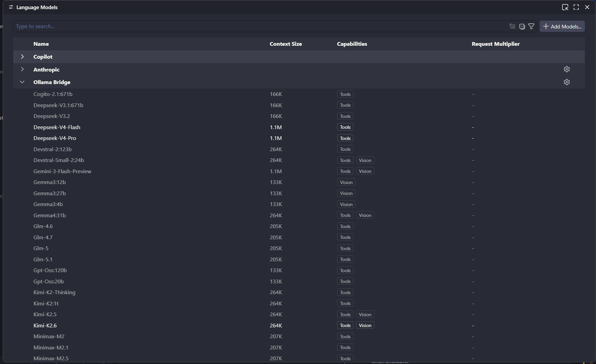Click the Tools badge of Glm-4.6

click(x=345, y=226)
